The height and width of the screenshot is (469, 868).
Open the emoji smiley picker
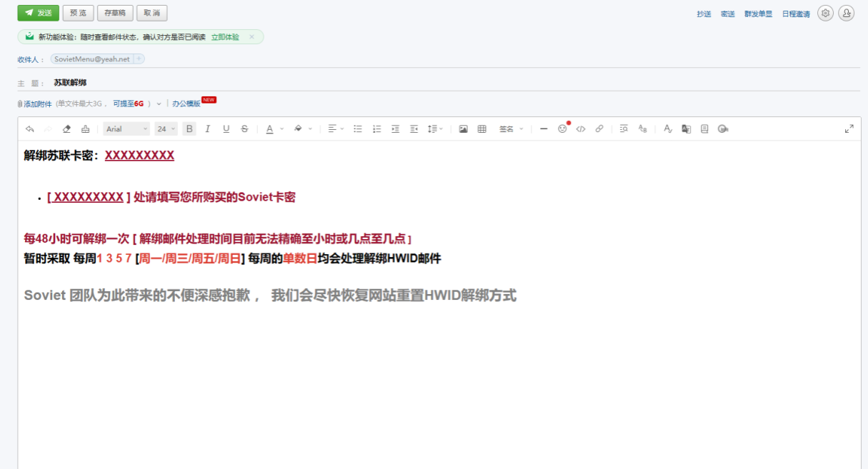click(562, 129)
